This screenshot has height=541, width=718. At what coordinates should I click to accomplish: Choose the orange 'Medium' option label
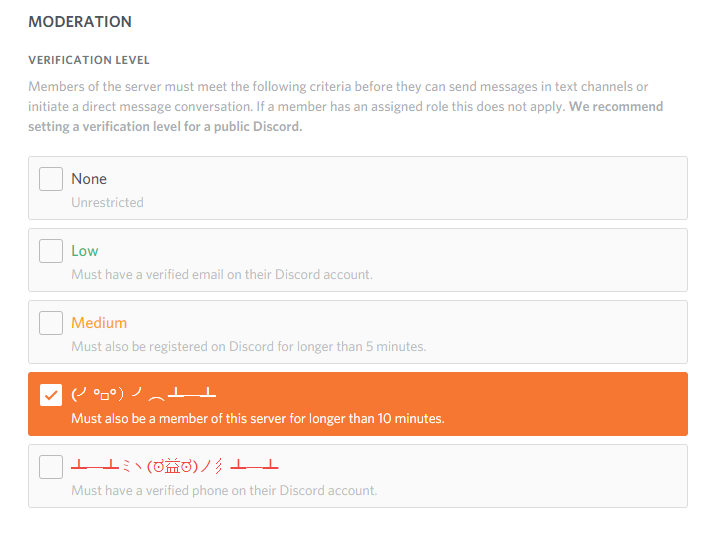click(x=99, y=323)
